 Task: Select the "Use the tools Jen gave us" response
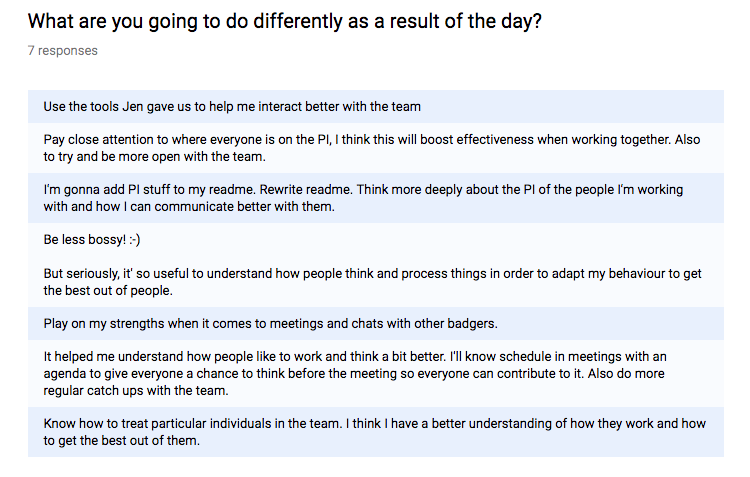click(232, 106)
